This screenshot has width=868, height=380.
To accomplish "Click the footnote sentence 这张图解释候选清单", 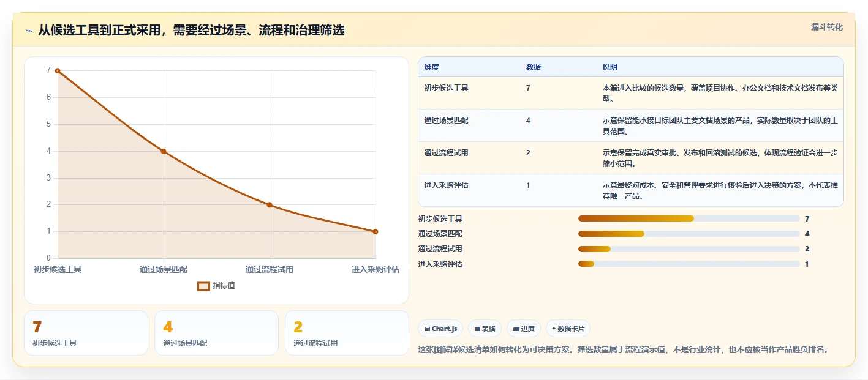I will pos(623,350).
